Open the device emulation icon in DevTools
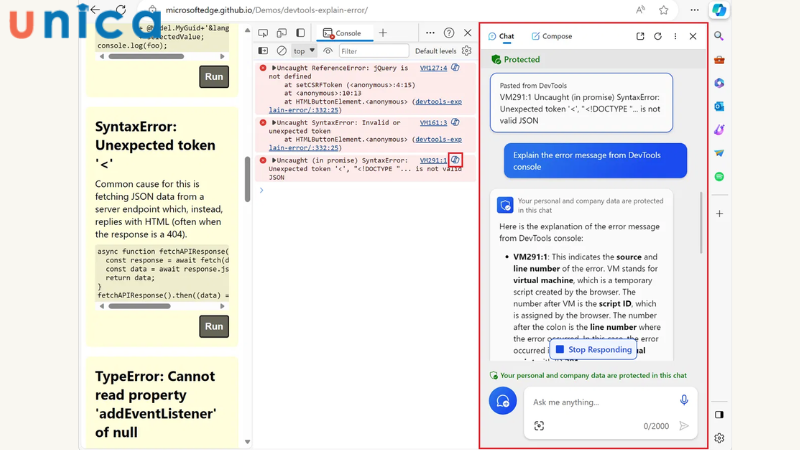This screenshot has width=800, height=450. tap(279, 33)
